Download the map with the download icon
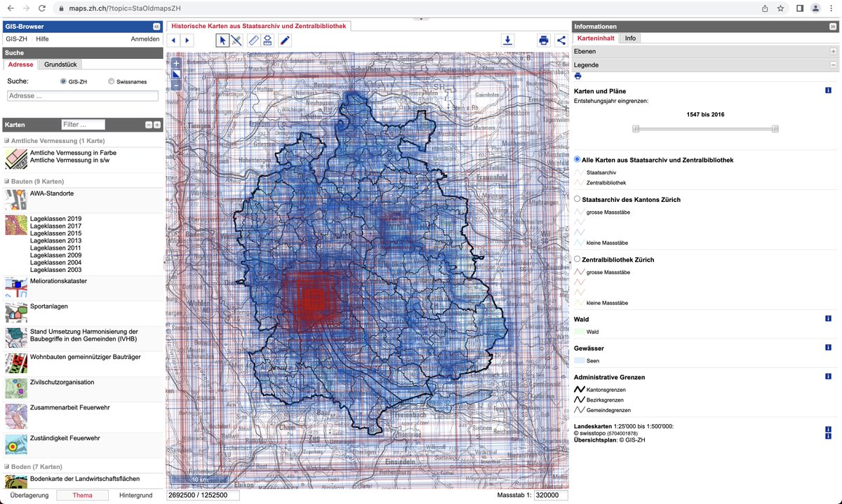 [x=508, y=41]
